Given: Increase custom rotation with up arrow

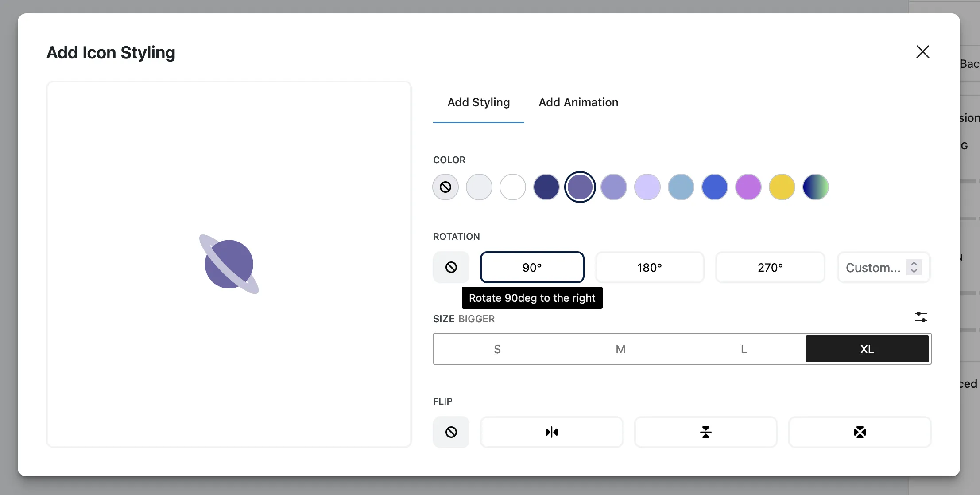Looking at the screenshot, I should click(914, 263).
